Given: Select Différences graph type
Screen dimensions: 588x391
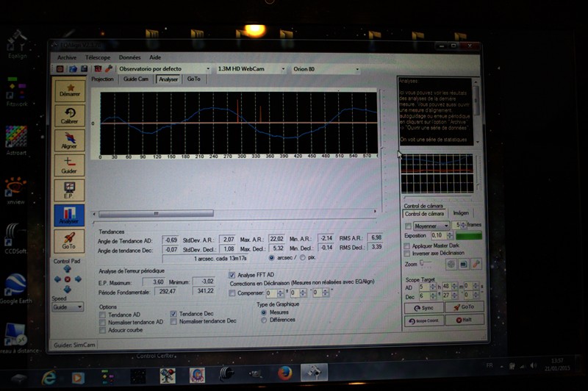Looking at the screenshot, I should (x=264, y=320).
